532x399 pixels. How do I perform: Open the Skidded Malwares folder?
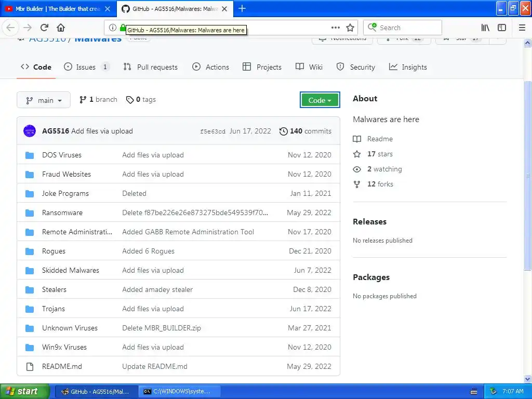(71, 270)
